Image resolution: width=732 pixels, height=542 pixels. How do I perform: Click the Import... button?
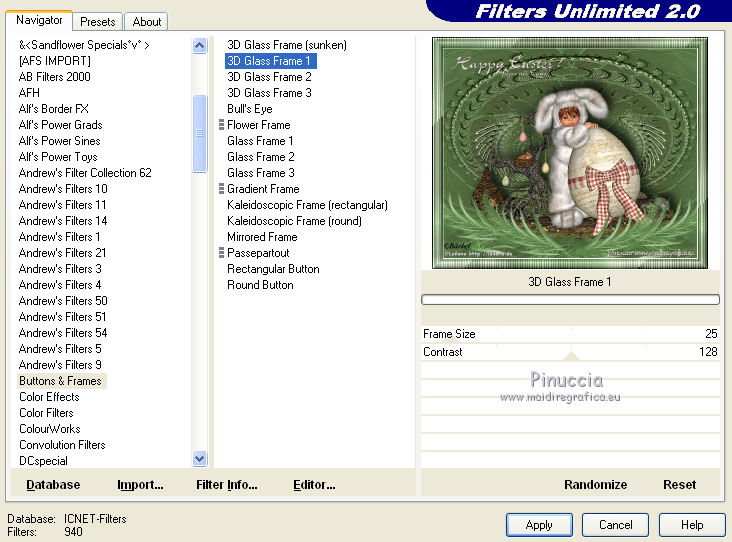tap(140, 485)
